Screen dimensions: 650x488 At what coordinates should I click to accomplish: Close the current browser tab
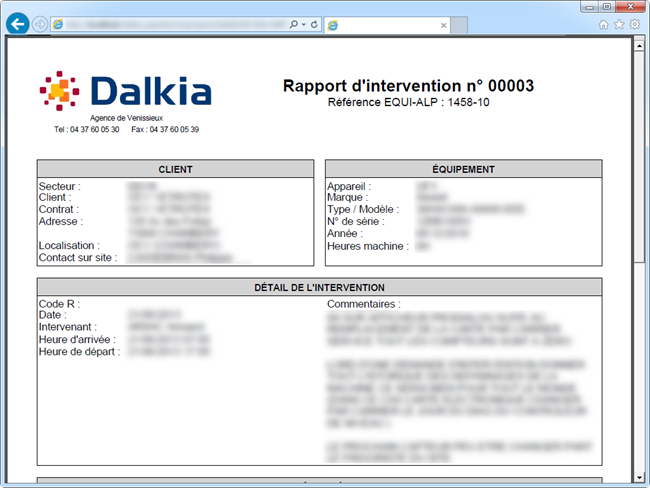pyautogui.click(x=445, y=24)
